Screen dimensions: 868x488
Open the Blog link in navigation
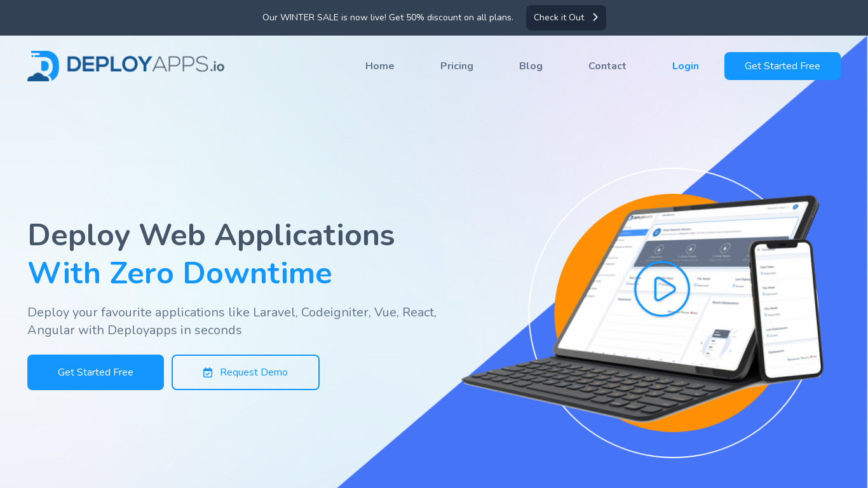point(531,66)
